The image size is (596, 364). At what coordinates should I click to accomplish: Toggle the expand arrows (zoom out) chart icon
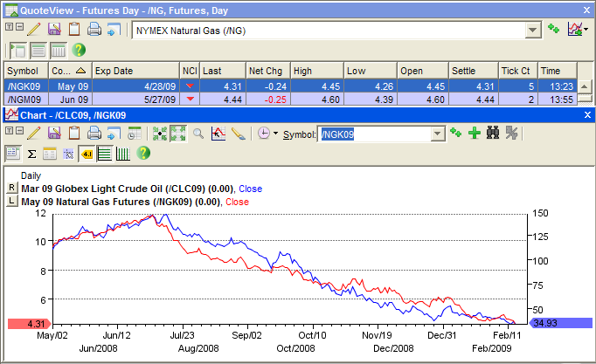coord(178,134)
